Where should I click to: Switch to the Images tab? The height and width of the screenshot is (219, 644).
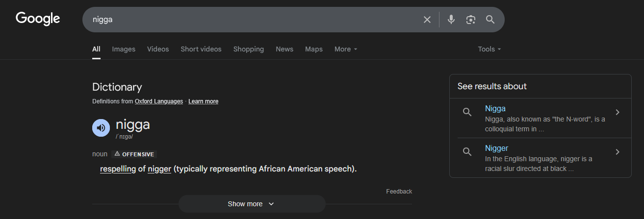[124, 49]
